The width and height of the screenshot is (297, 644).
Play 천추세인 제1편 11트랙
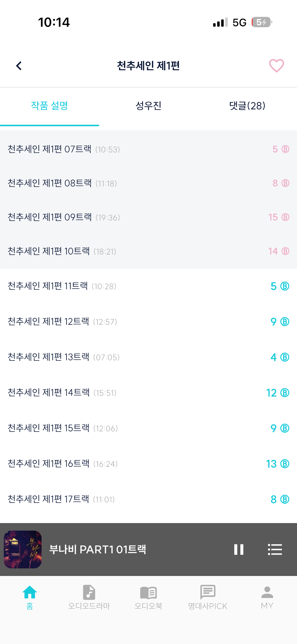(148, 286)
